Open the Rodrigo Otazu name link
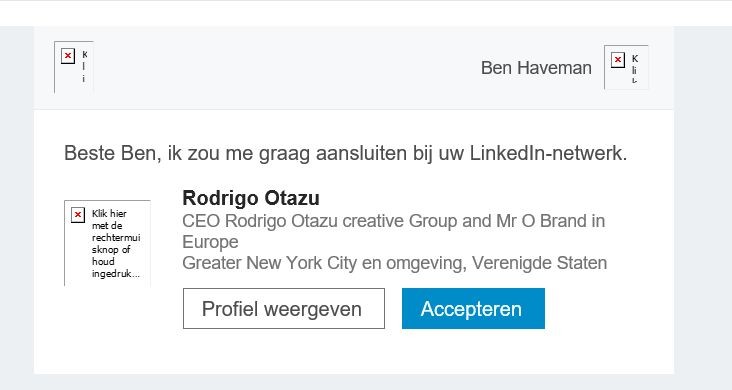 click(x=251, y=198)
